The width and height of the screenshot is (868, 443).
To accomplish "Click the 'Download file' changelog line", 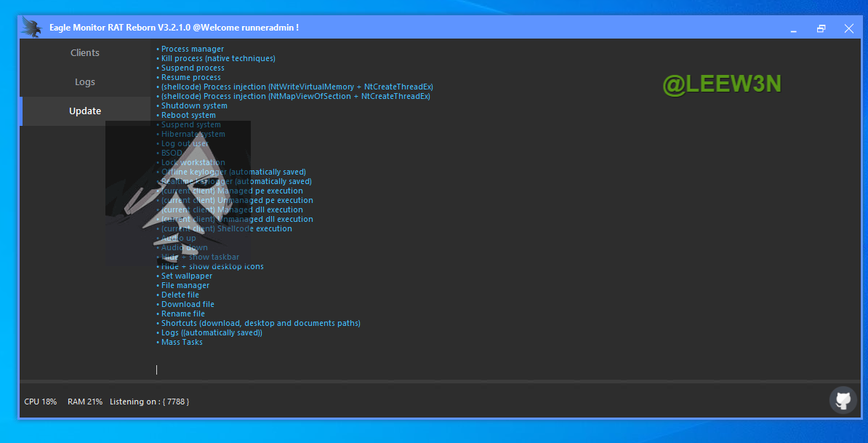I will [188, 305].
